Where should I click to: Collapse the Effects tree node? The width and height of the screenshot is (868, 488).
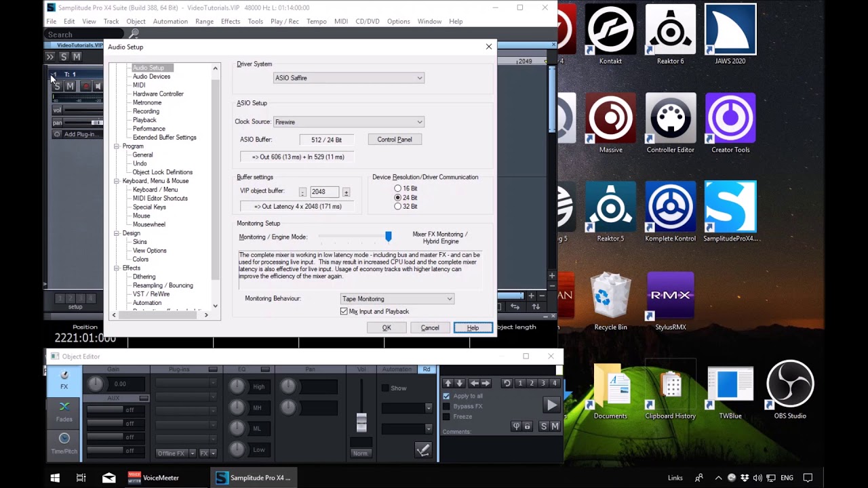click(x=117, y=268)
